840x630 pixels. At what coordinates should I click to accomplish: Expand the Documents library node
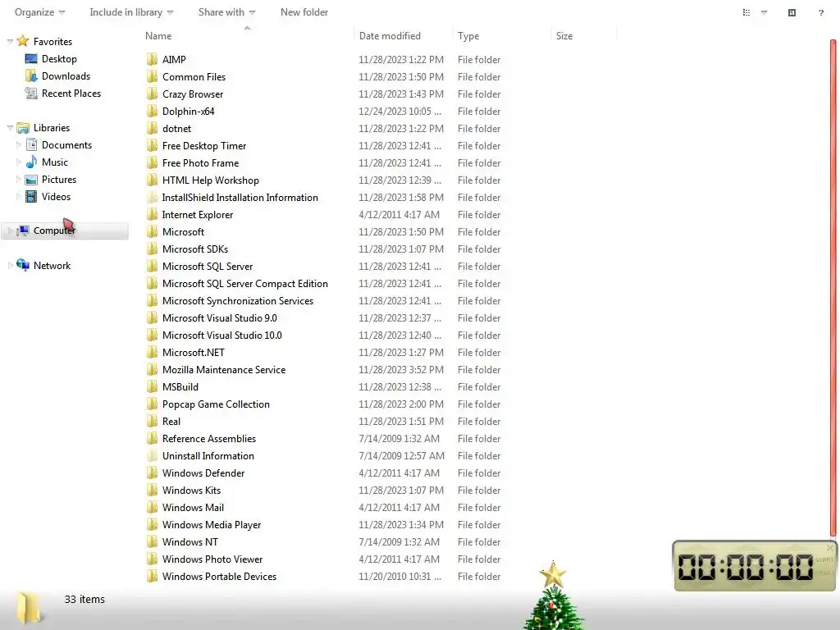pos(18,144)
